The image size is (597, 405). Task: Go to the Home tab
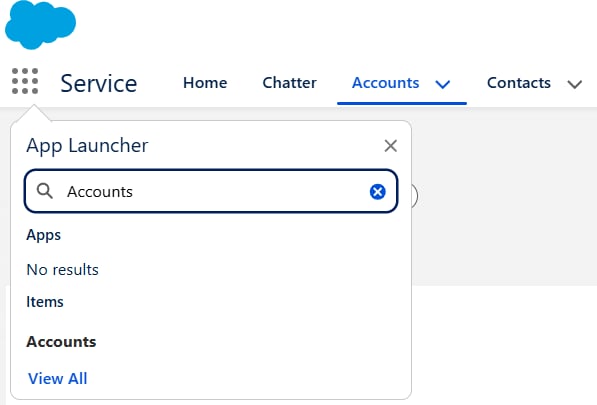point(205,83)
